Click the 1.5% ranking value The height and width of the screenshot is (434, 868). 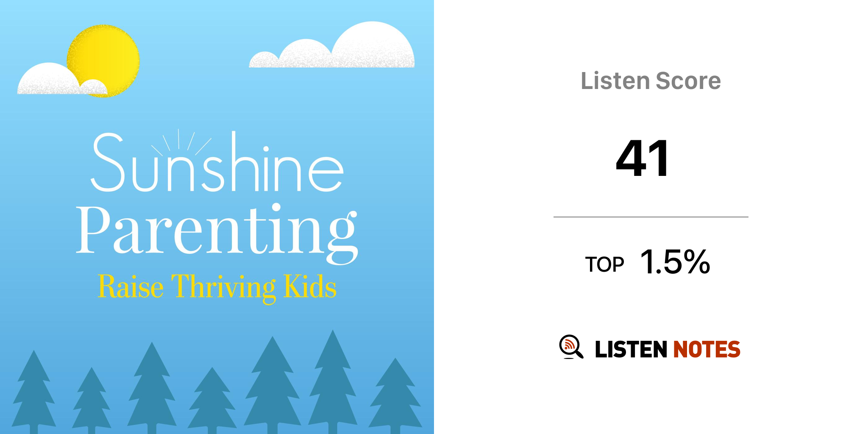click(675, 262)
